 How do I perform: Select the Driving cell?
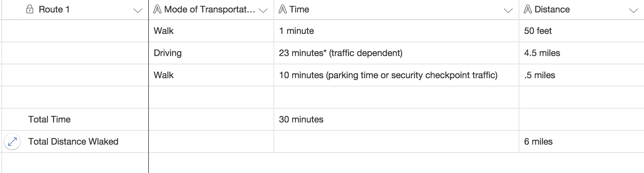point(211,53)
